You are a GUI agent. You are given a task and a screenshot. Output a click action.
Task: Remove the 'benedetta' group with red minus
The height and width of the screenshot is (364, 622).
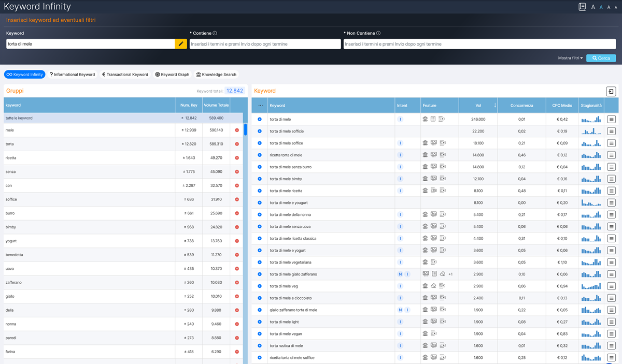237,255
